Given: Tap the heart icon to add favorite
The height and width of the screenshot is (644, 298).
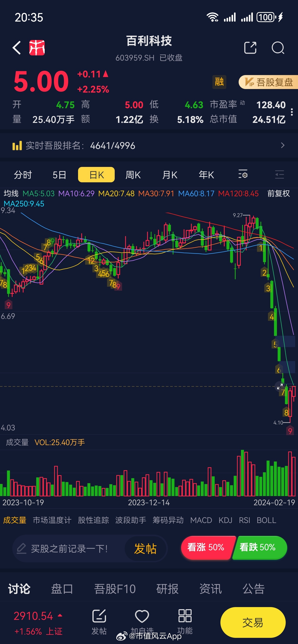Looking at the screenshot, I should click(x=142, y=616).
